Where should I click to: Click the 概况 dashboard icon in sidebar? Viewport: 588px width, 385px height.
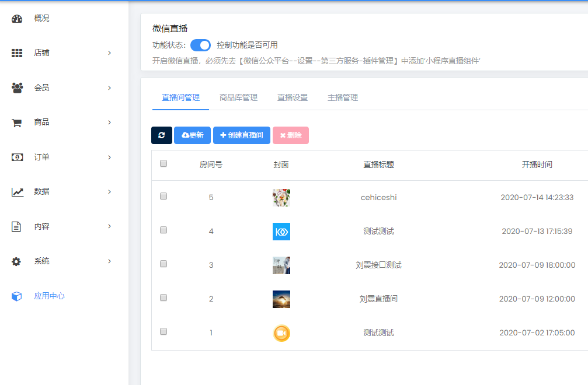pos(17,19)
